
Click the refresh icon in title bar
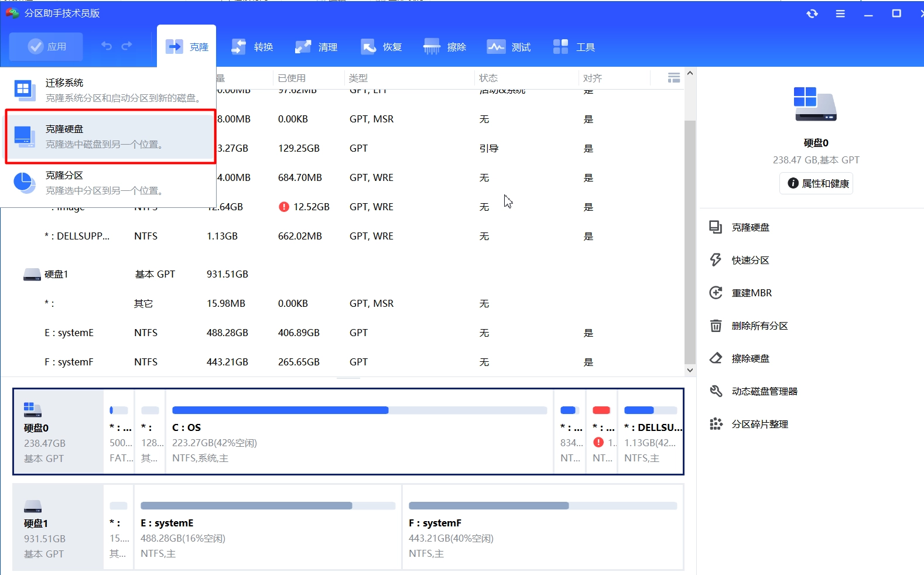(x=812, y=13)
